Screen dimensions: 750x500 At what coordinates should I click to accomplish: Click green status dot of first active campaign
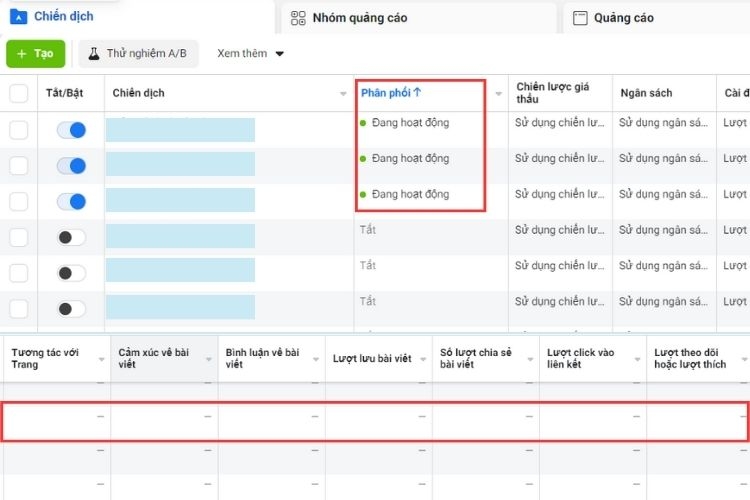tap(363, 123)
